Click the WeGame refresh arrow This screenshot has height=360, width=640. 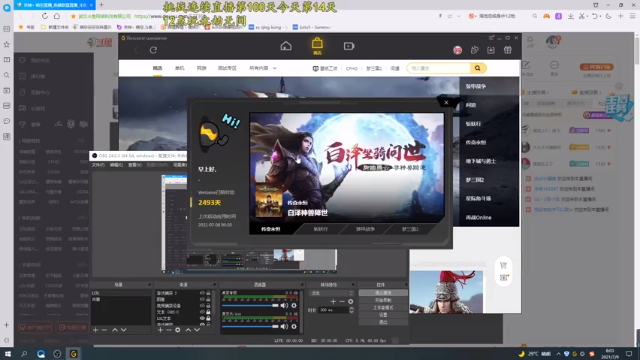pos(153,50)
